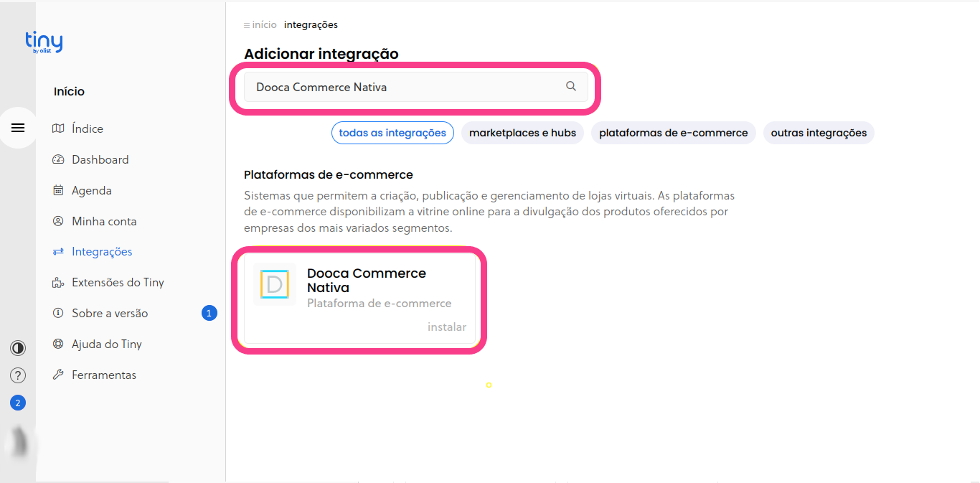Select Integrações menu item
Screen dimensions: 980x483
pos(102,252)
